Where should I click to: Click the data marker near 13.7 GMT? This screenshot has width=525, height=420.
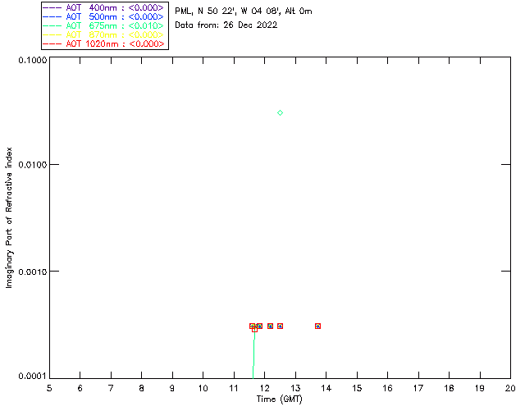[317, 326]
